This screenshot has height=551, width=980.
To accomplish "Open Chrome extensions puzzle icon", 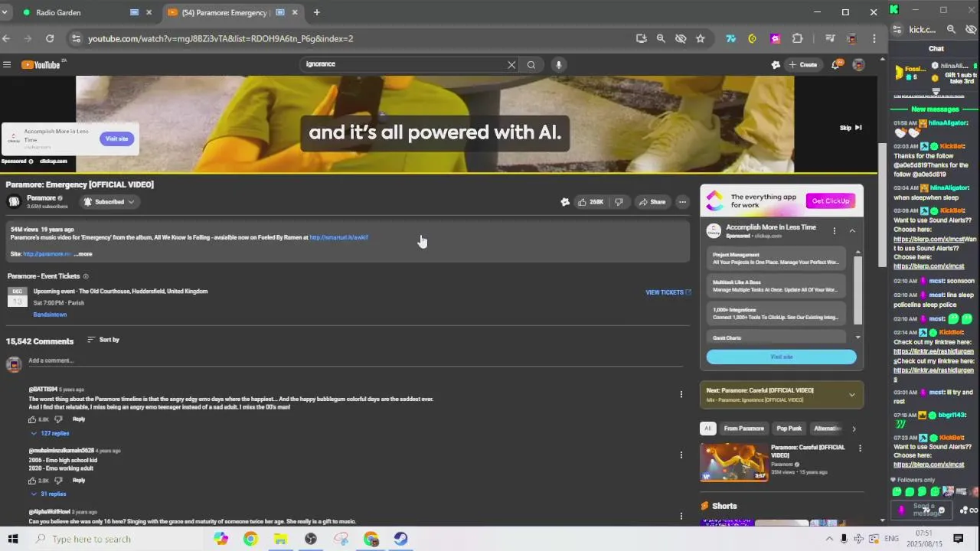I will [797, 38].
